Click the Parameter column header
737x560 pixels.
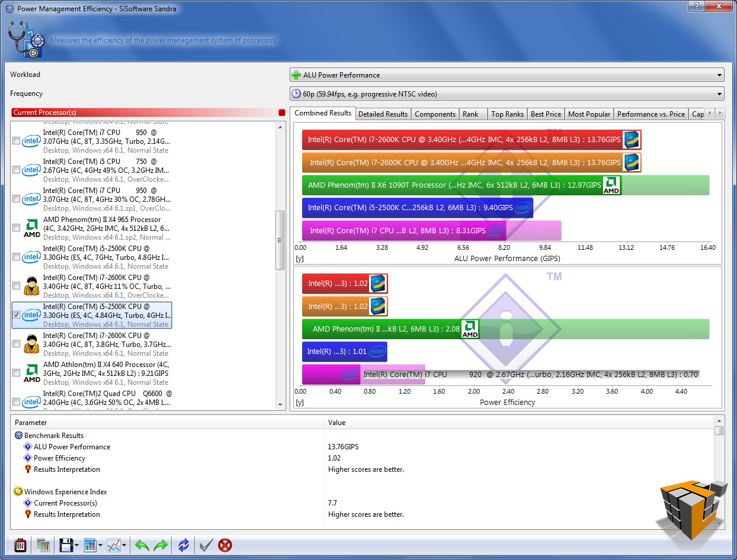[168, 423]
